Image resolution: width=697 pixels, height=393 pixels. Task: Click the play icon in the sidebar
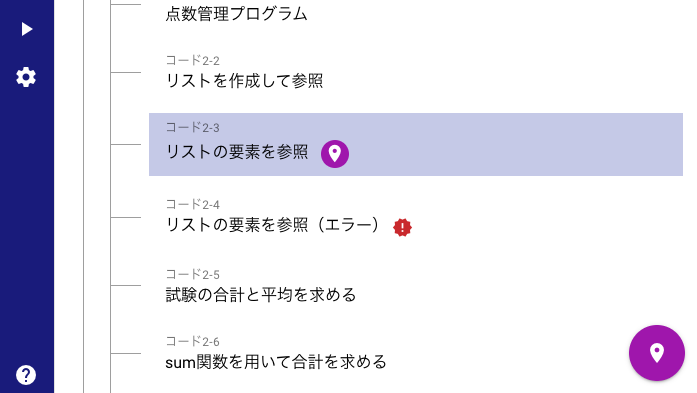coord(27,29)
